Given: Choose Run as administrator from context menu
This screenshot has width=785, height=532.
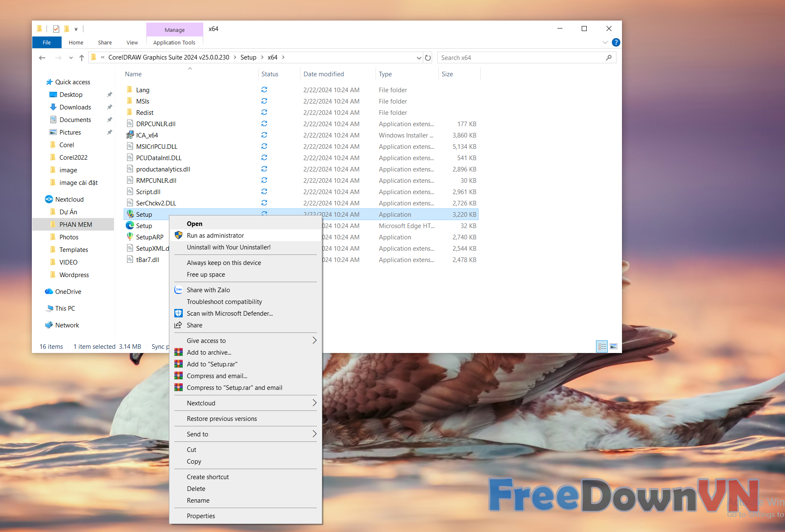Looking at the screenshot, I should click(x=215, y=236).
